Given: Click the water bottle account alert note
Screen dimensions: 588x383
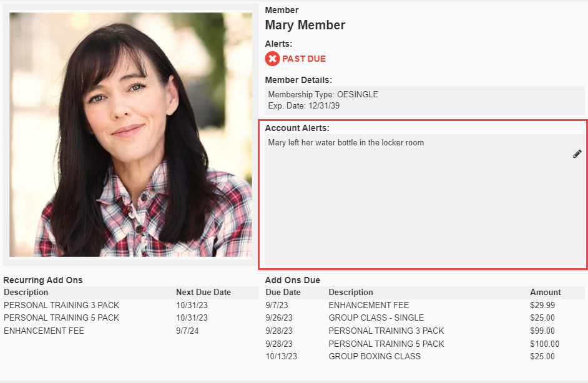Looking at the screenshot, I should [x=346, y=143].
